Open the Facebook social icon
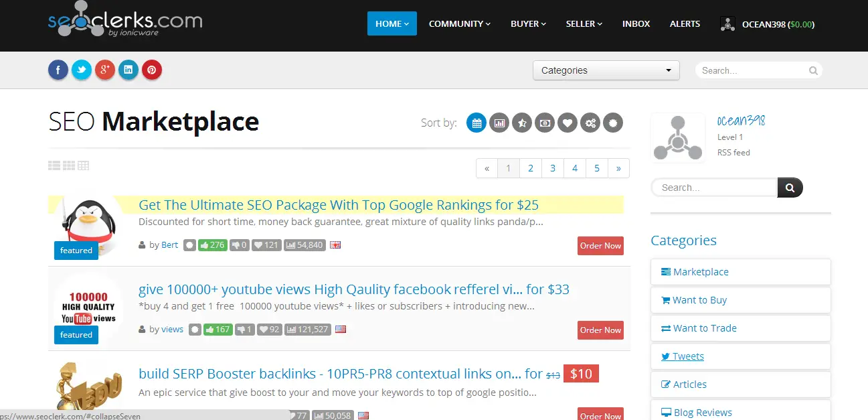 tap(58, 70)
